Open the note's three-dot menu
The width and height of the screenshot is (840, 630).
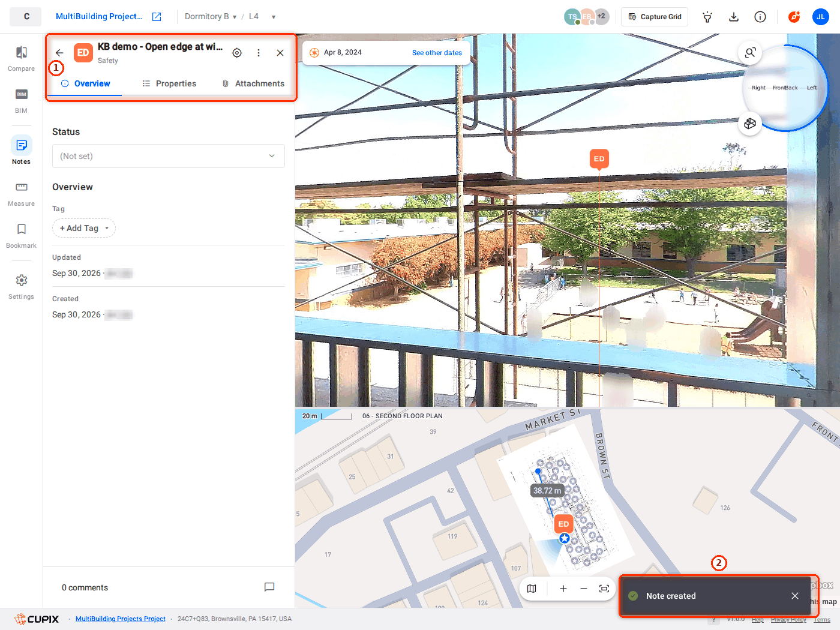click(259, 53)
